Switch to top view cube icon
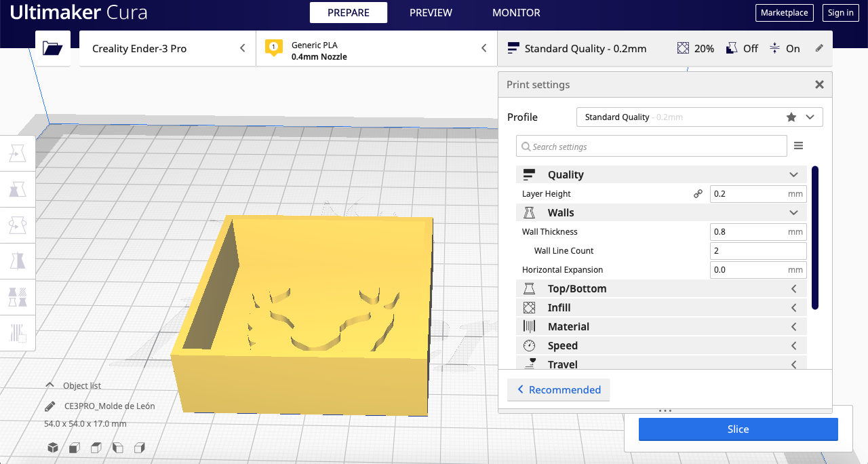This screenshot has height=464, width=868. pyautogui.click(x=96, y=448)
